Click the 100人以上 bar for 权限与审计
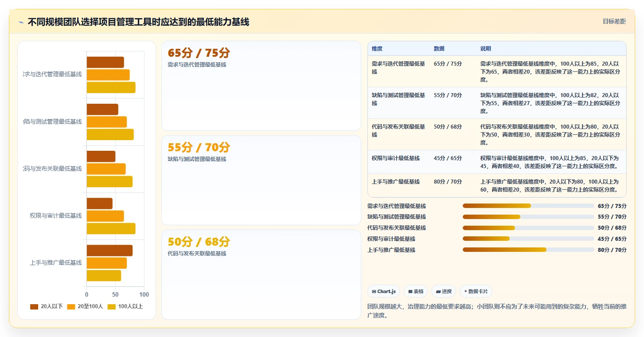 click(x=111, y=228)
